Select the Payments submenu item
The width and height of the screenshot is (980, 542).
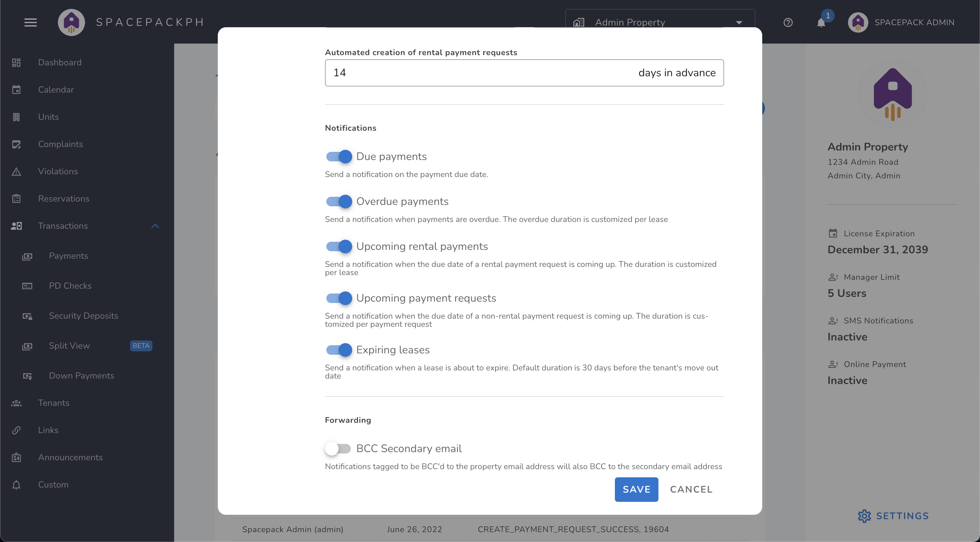pyautogui.click(x=68, y=256)
